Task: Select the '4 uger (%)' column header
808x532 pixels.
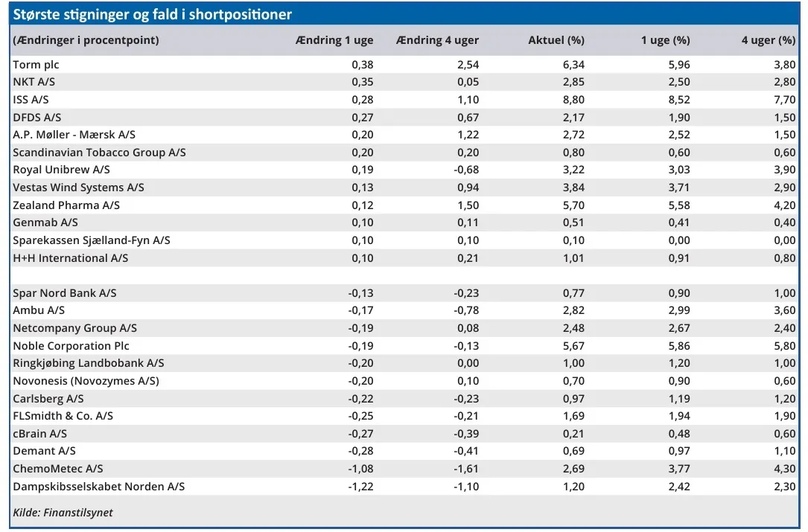Action: pos(768,40)
